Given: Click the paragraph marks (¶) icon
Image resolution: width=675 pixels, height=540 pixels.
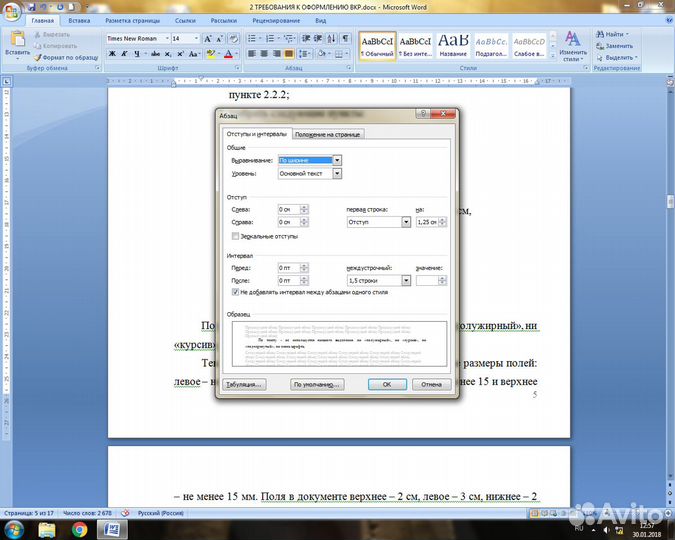Looking at the screenshot, I should [x=346, y=38].
